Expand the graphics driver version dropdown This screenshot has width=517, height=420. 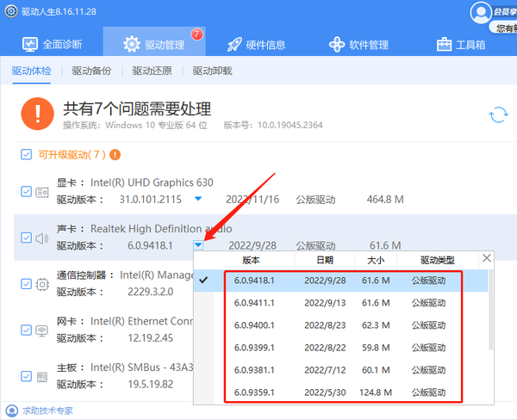coord(198,200)
